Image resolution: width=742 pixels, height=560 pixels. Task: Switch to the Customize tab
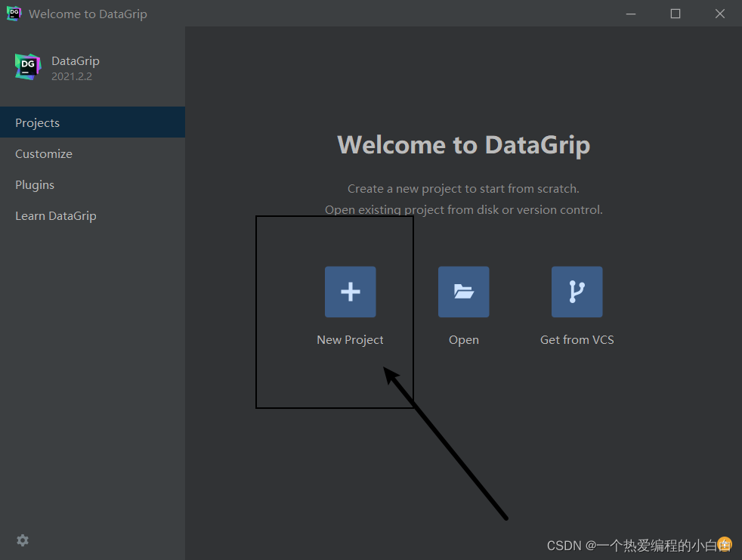pyautogui.click(x=93, y=153)
